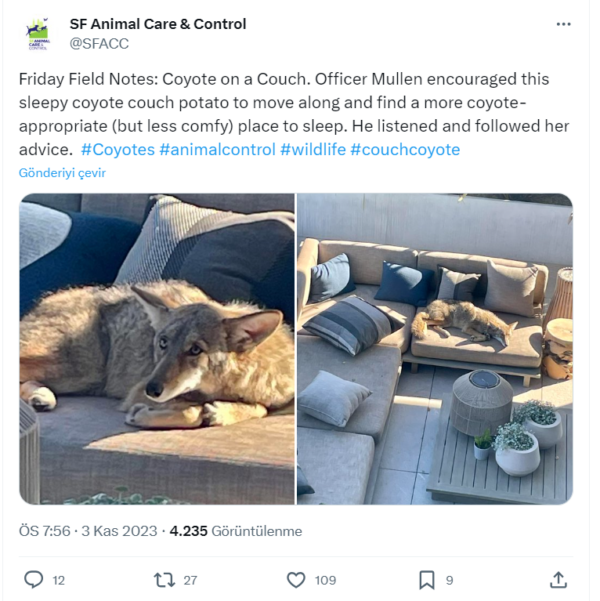
Task: Bookmark this post
Action: [x=427, y=580]
